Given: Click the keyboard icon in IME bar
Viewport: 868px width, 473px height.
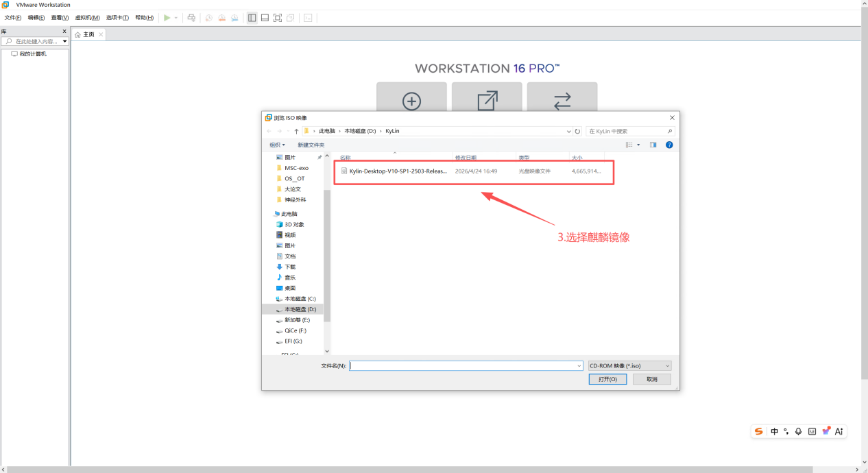Looking at the screenshot, I should coord(812,431).
